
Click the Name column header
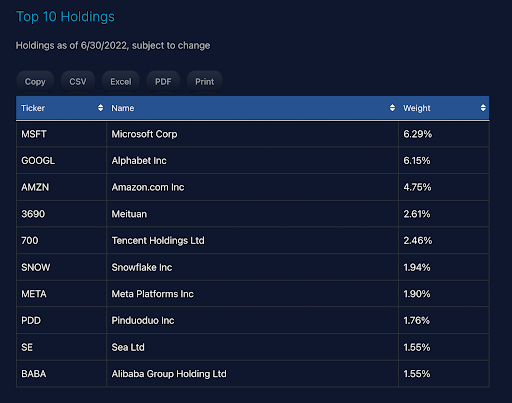pyautogui.click(x=252, y=108)
